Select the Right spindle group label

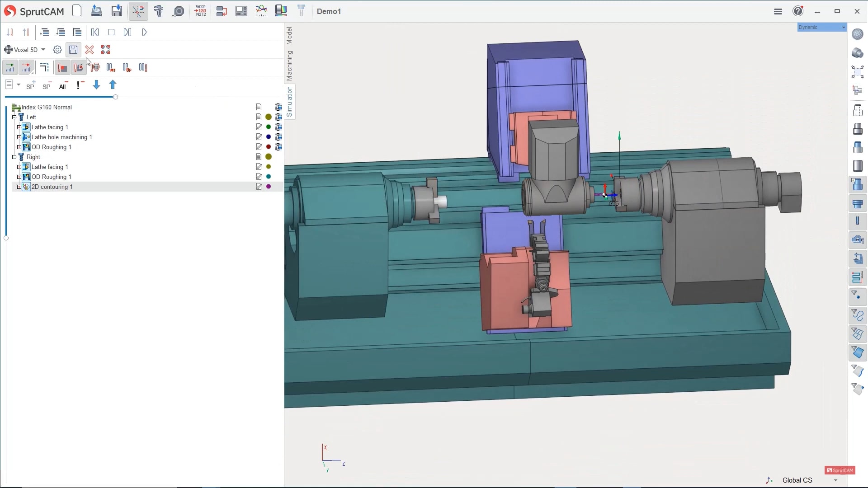tap(33, 157)
